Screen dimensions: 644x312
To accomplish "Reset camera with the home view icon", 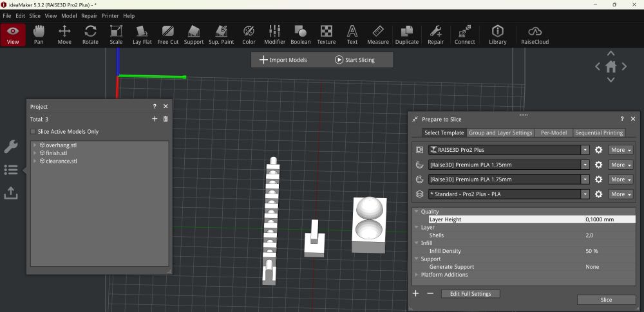I will [611, 66].
